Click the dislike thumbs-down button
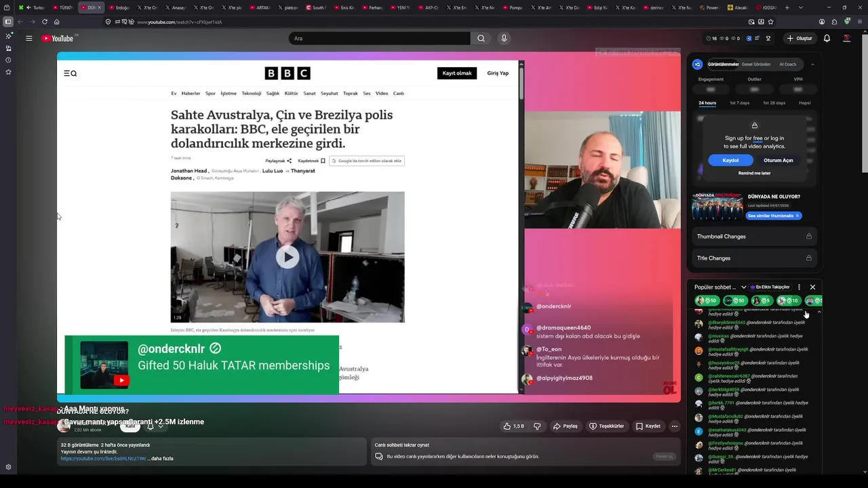The image size is (868, 488). point(537,426)
